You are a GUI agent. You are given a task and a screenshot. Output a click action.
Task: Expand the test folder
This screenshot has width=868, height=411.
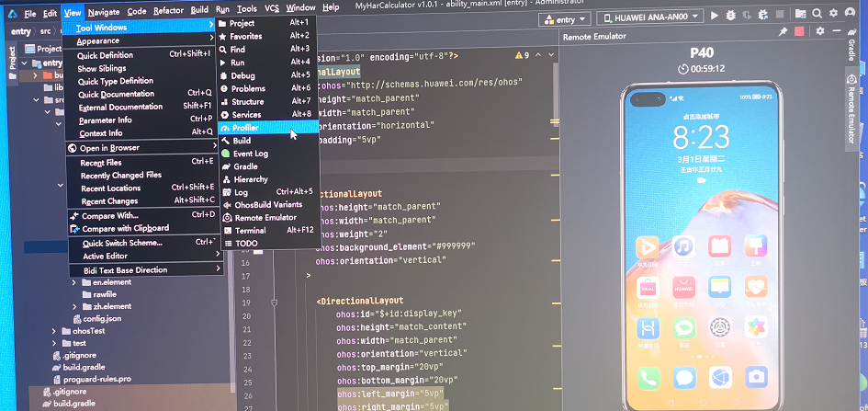pos(53,344)
